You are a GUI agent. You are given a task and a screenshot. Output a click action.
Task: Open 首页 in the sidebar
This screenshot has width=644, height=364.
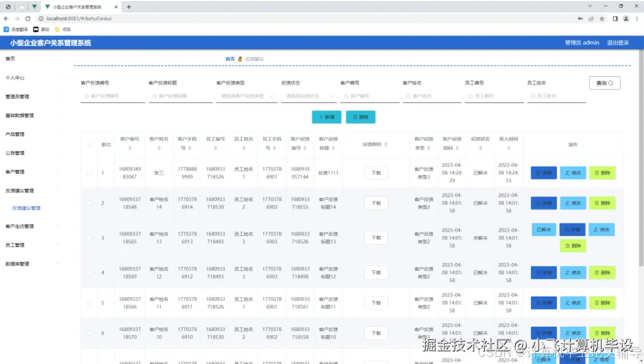[11, 59]
